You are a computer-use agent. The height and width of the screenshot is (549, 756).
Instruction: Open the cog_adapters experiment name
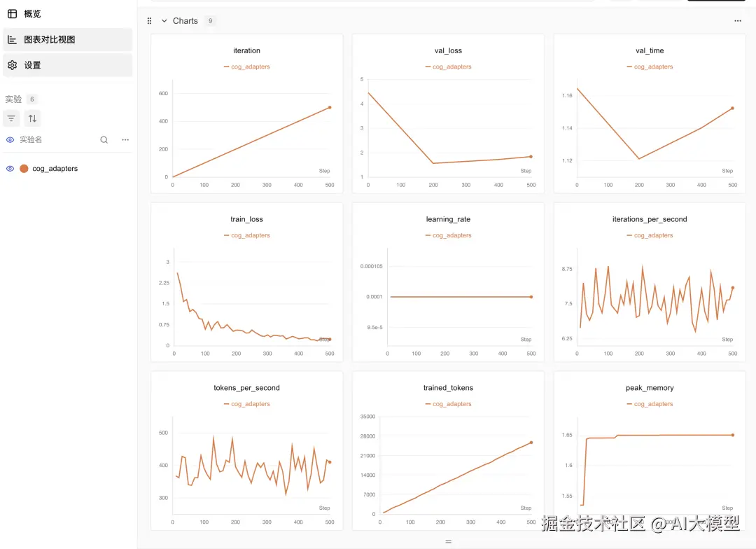click(x=55, y=168)
